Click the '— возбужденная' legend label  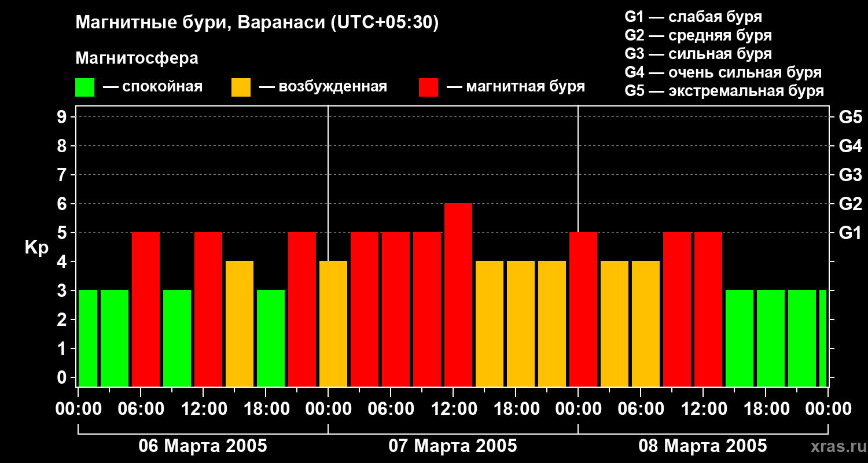pos(323,87)
